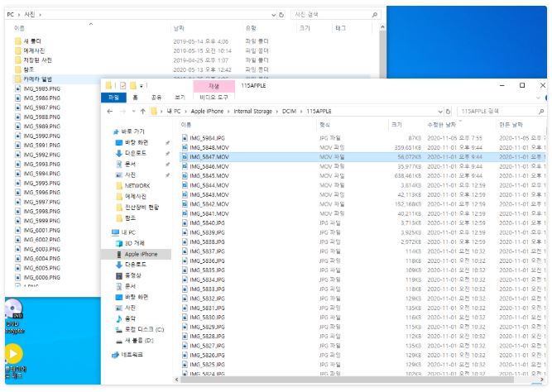Viewport: 552px width, 392px height.
Task: Click Internal Storage in breadcrumb path
Action: [x=252, y=112]
